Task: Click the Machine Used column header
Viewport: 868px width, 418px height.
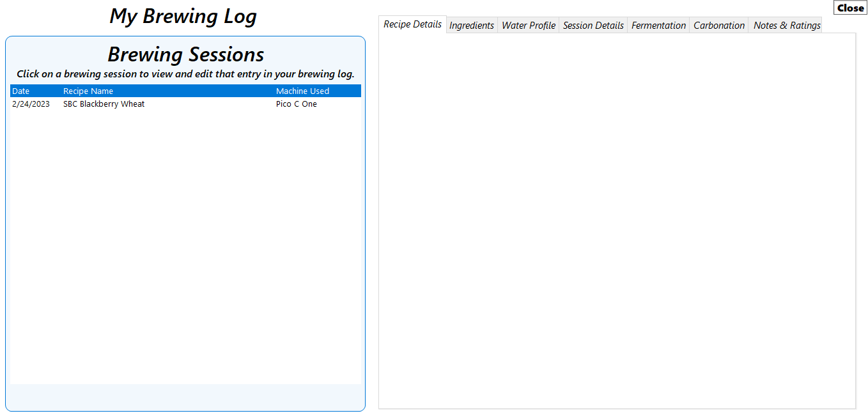Action: click(x=302, y=90)
